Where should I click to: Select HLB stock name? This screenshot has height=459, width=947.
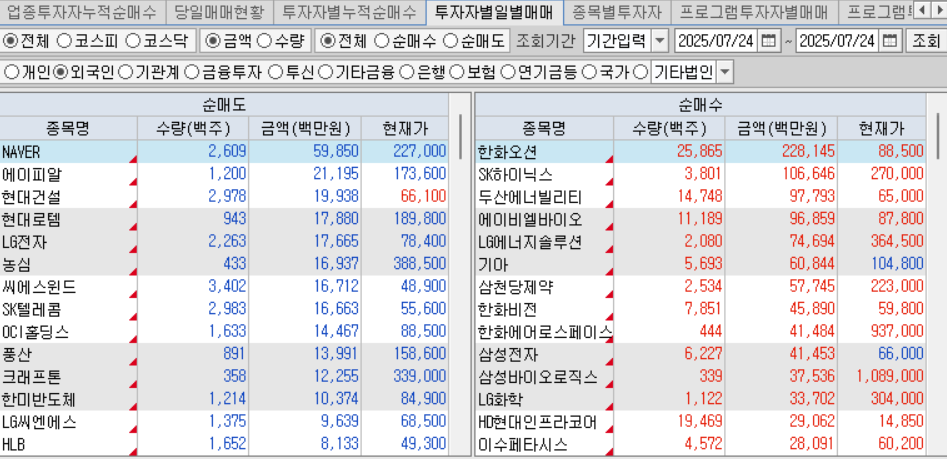point(13,445)
